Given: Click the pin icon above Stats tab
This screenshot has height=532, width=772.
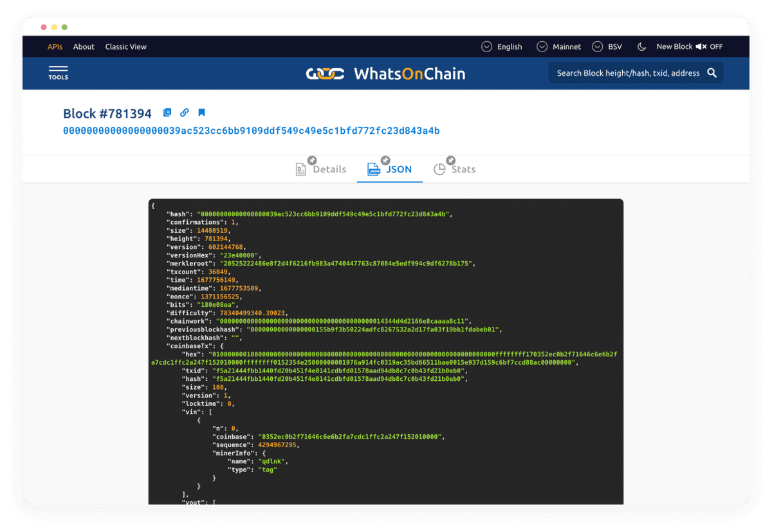Looking at the screenshot, I should (451, 160).
